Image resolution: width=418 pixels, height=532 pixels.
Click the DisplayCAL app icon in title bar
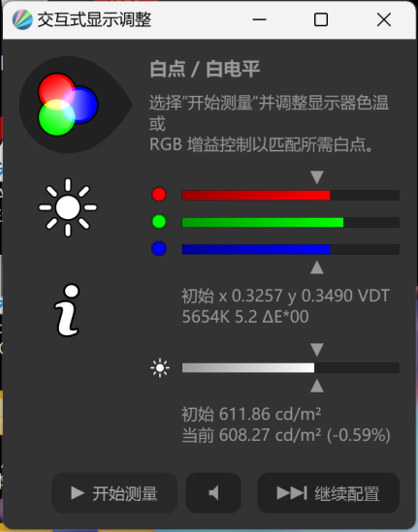pyautogui.click(x=22, y=19)
